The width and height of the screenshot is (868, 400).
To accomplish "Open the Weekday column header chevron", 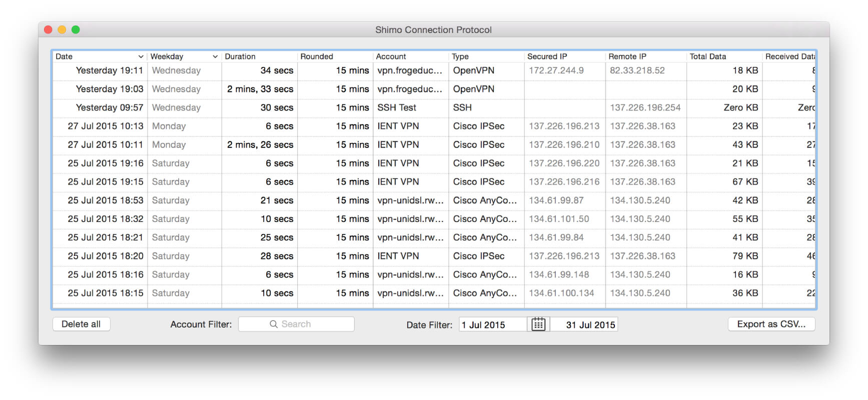I will [x=215, y=56].
